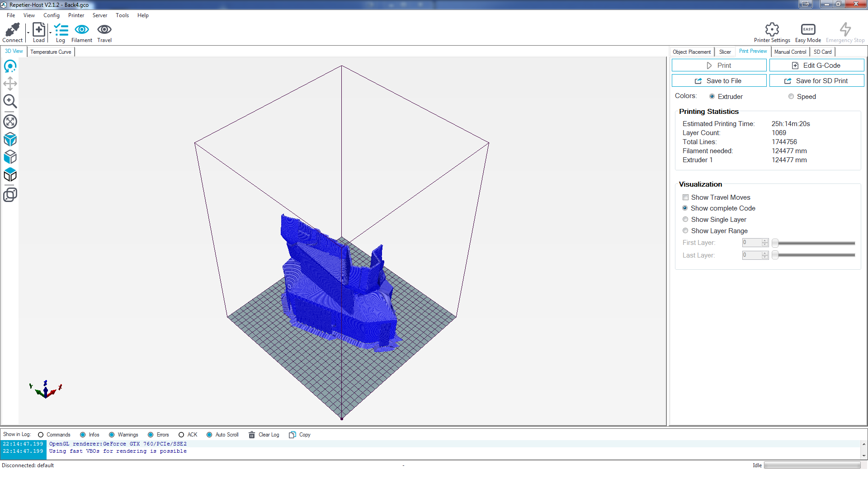The image size is (868, 488).
Task: Click the Edit G-Code button
Action: tap(816, 66)
